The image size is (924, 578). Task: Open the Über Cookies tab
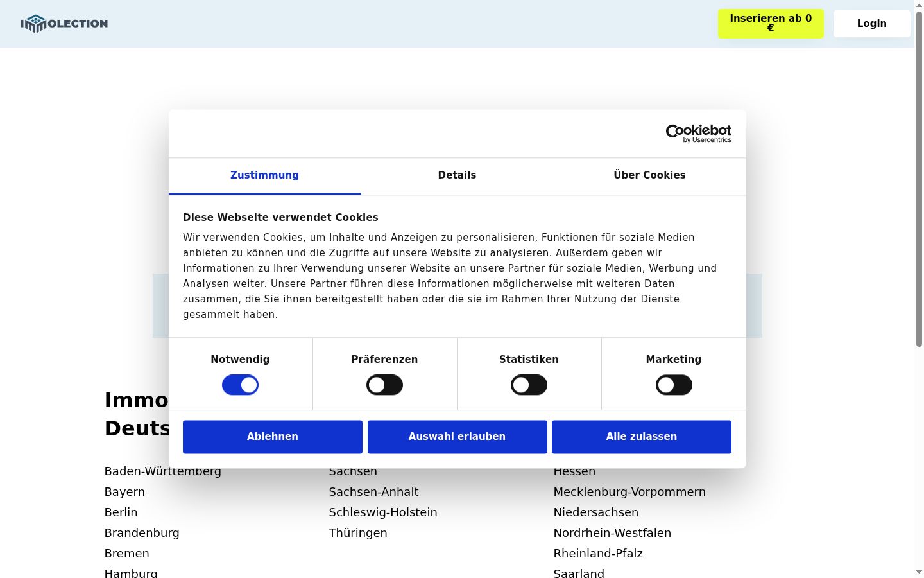tap(649, 175)
